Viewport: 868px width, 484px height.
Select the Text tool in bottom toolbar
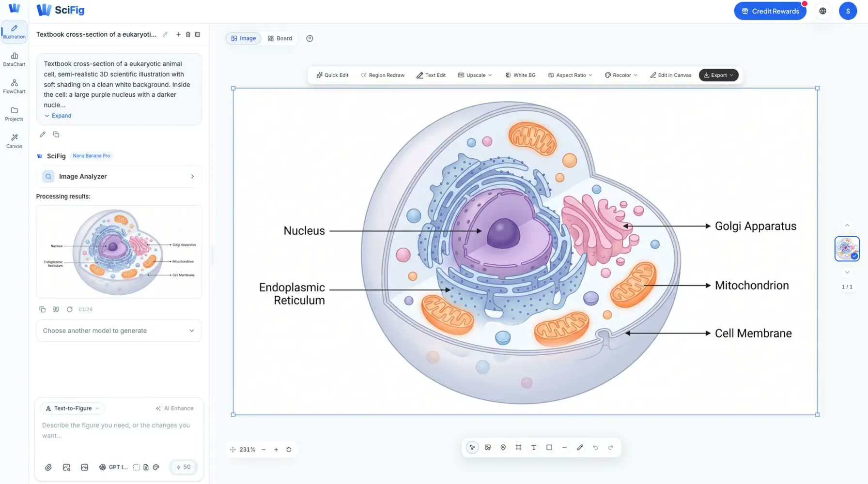534,448
